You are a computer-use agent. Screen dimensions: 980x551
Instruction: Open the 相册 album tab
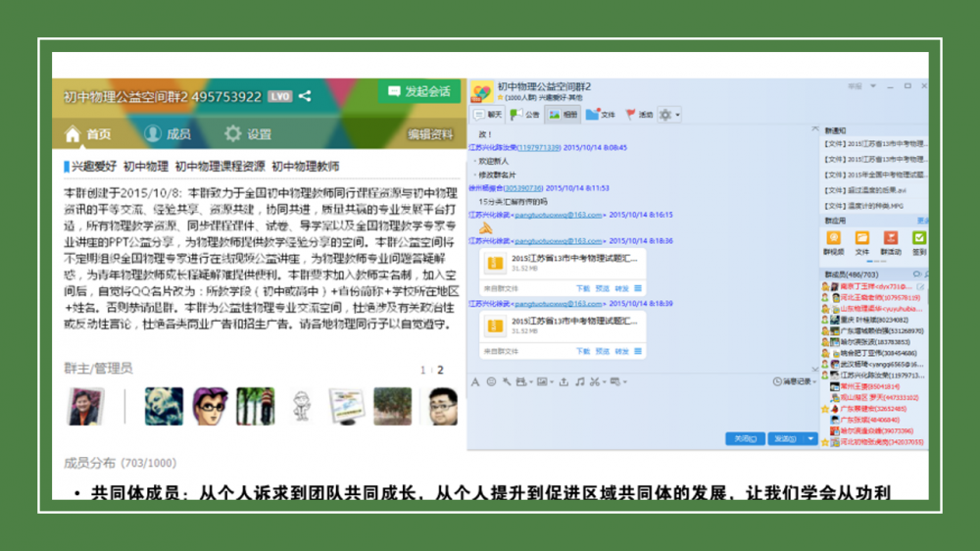563,115
